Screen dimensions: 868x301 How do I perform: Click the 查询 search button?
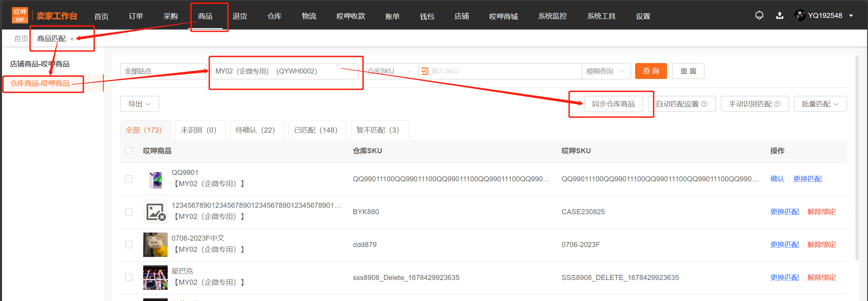click(651, 71)
